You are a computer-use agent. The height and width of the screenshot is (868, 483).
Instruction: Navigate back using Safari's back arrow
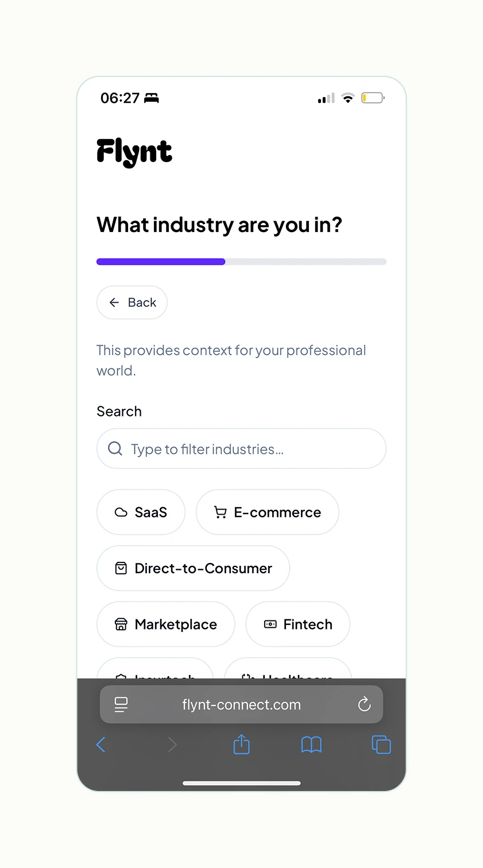coord(101,744)
